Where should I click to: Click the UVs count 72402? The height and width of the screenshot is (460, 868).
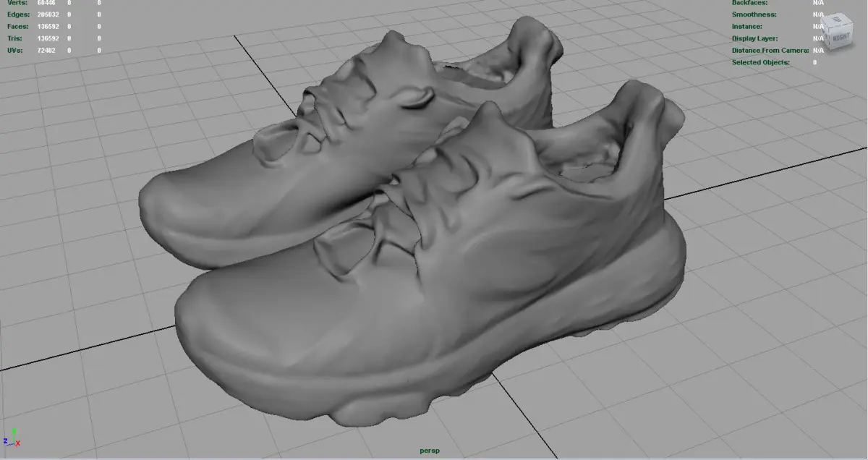click(x=48, y=51)
